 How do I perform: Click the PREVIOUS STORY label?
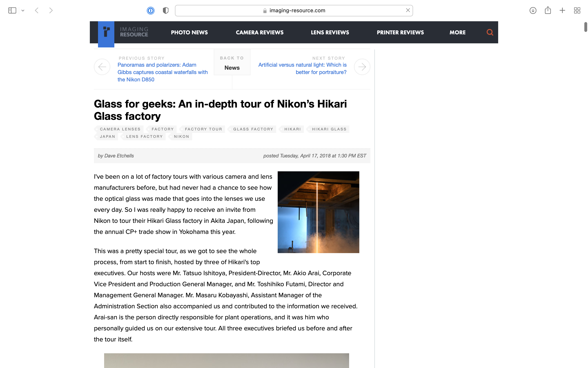point(141,58)
